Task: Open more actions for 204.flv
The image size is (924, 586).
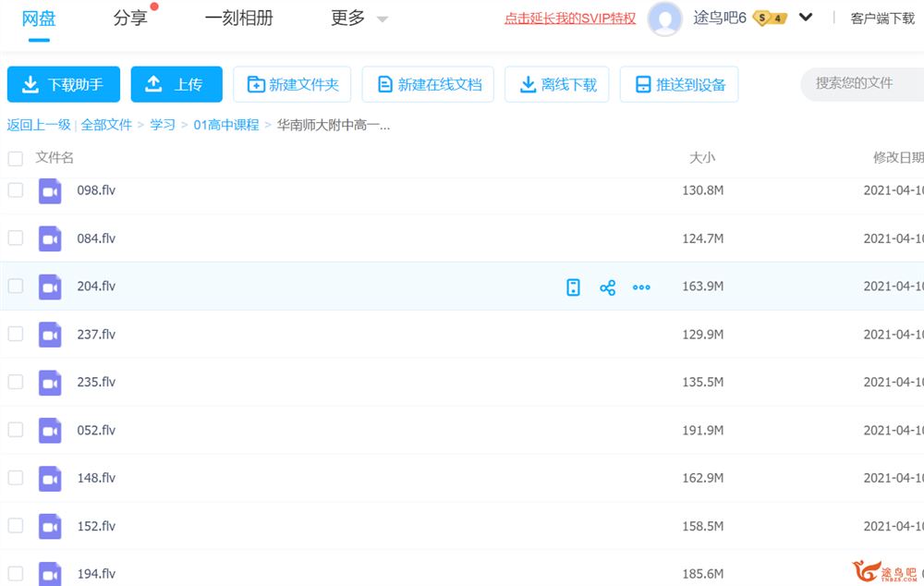Action: [x=641, y=287]
